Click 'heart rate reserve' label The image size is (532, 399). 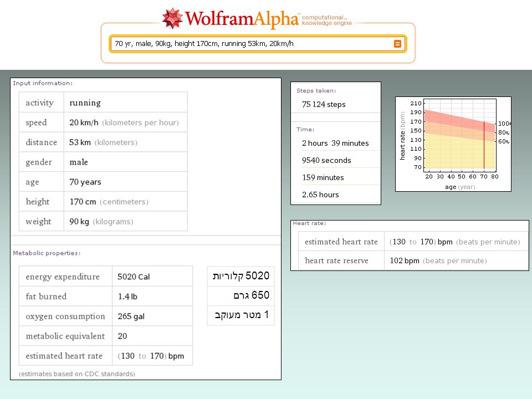point(336,260)
